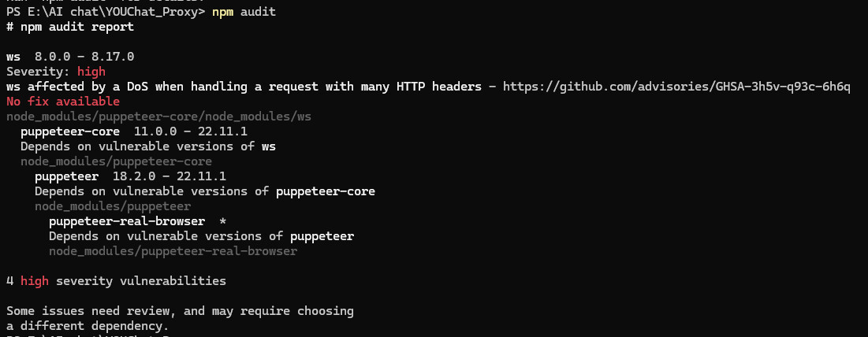Click the 'node_modules/puppeteer-core/node_modules/ws' path
This screenshot has width=868, height=337.
click(158, 117)
